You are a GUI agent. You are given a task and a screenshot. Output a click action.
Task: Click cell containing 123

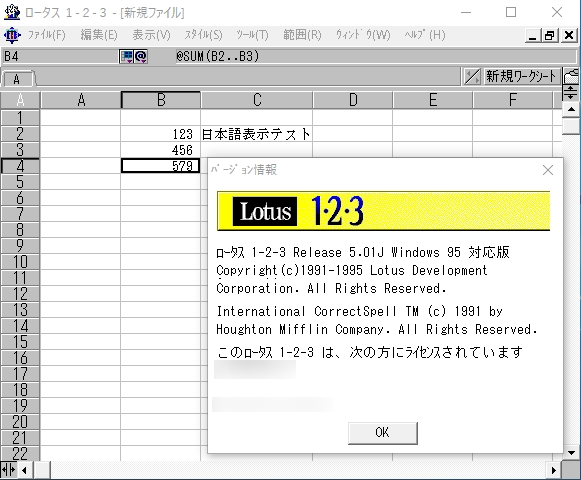click(x=160, y=134)
